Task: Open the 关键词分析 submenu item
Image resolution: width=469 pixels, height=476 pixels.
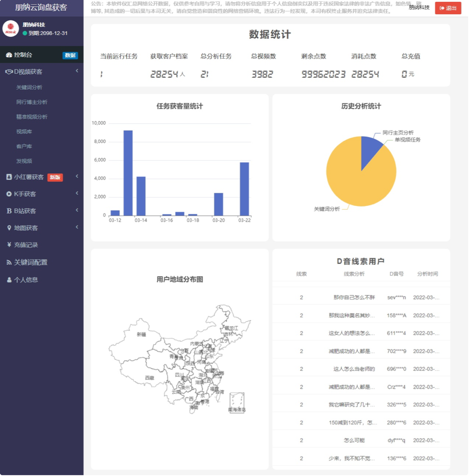Action: coord(29,87)
